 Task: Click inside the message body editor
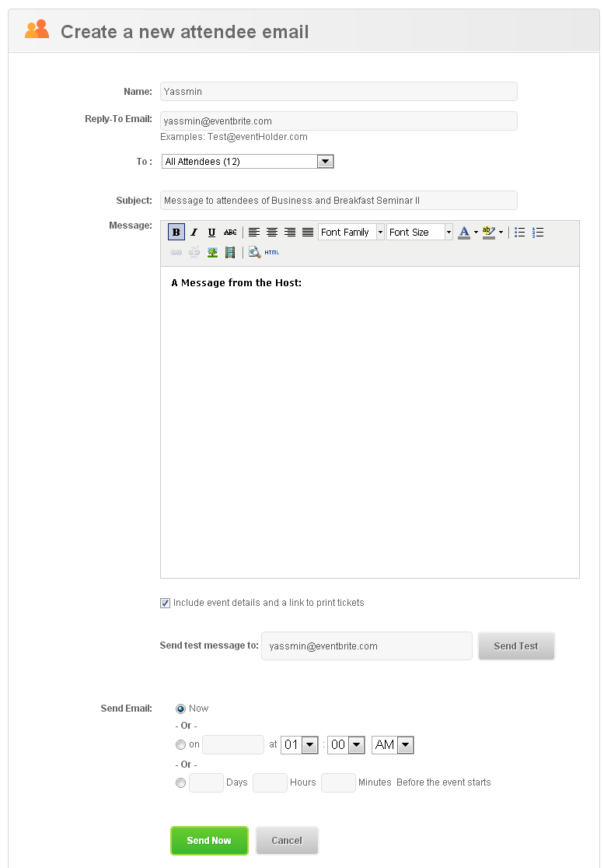pyautogui.click(x=369, y=422)
